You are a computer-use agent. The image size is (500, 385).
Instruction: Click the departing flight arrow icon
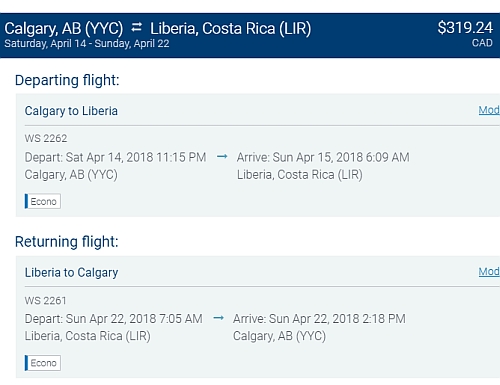pyautogui.click(x=222, y=156)
